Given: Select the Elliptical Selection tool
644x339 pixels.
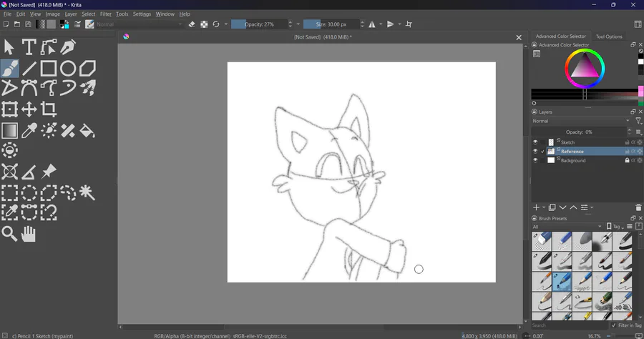Looking at the screenshot, I should pyautogui.click(x=29, y=193).
